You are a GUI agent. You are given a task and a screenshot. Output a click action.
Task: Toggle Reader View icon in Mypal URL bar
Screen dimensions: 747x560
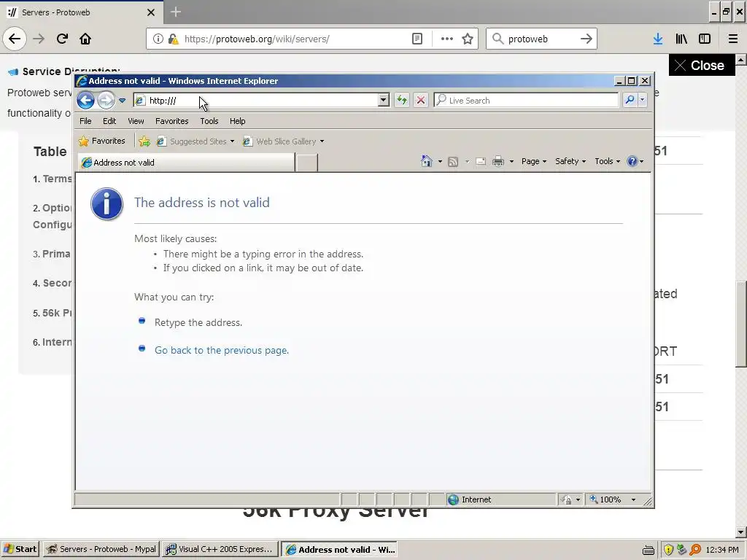pos(417,39)
